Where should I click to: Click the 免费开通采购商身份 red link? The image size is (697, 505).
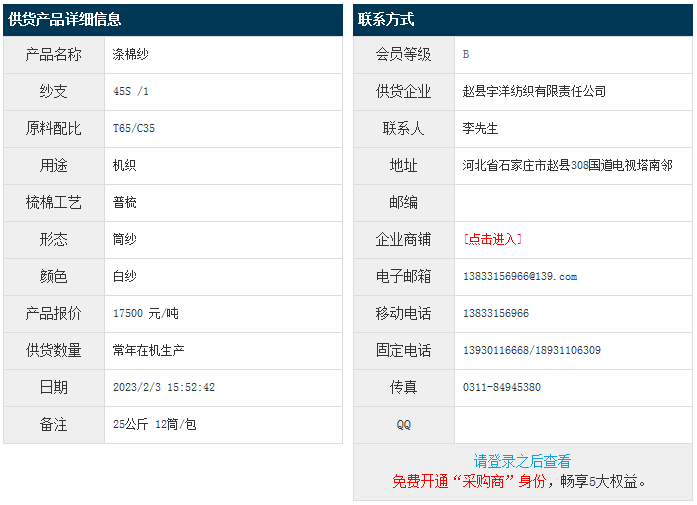[x=469, y=481]
